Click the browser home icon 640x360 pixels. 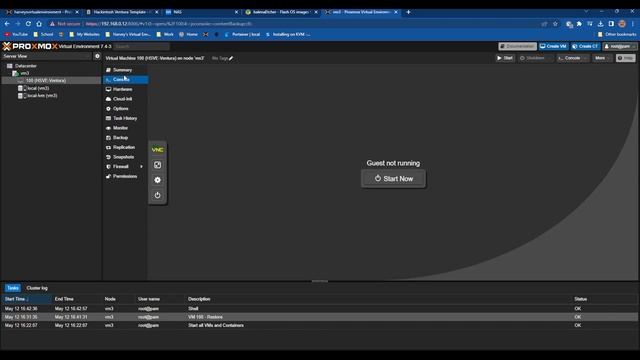pyautogui.click(x=39, y=24)
